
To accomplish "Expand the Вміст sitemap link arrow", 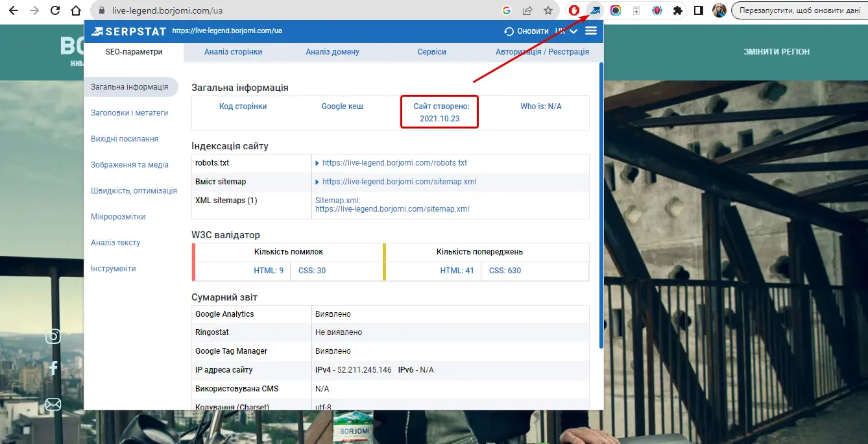I will click(317, 182).
